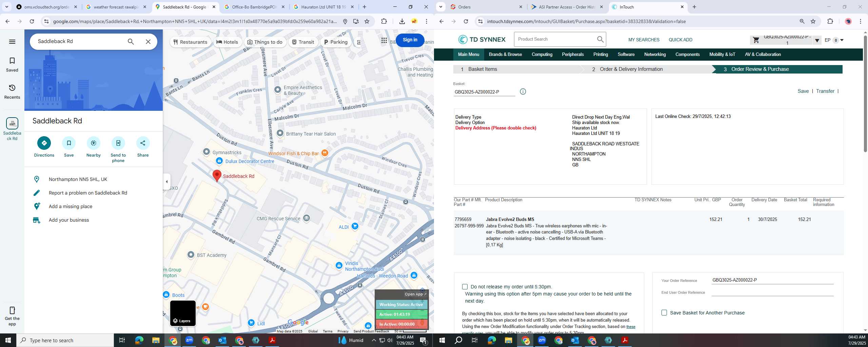Screen dimensions: 868x347
Task: Switch to the Orders browser tab
Action: (486, 7)
